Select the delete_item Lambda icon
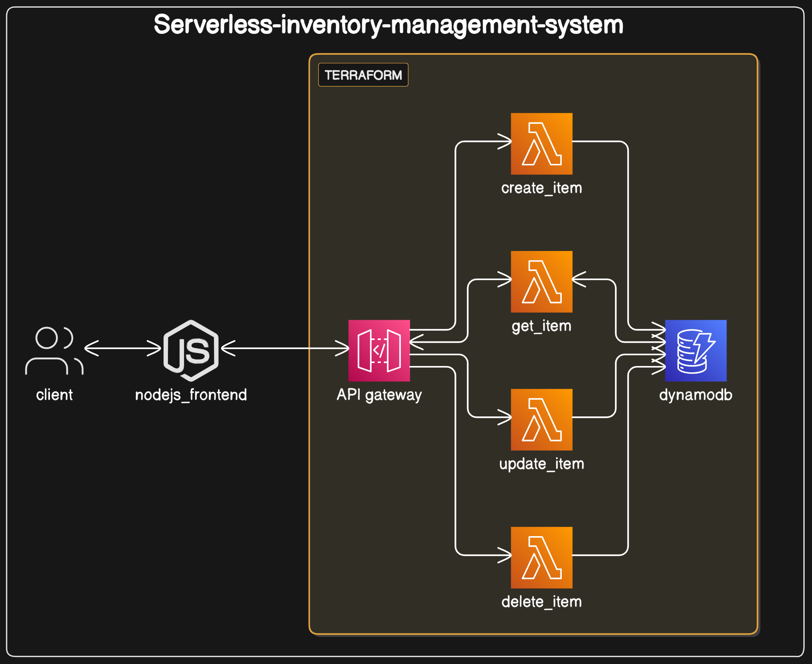The height and width of the screenshot is (664, 812). coord(542,558)
